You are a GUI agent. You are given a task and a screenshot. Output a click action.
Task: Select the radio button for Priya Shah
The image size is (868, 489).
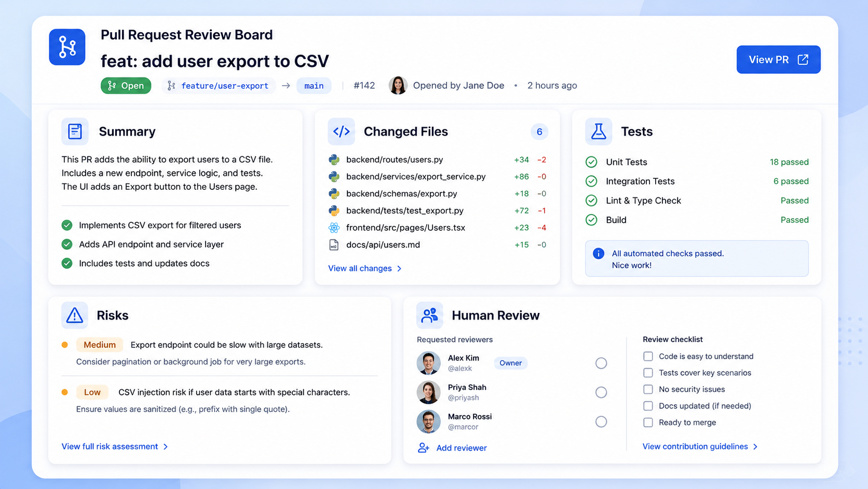(601, 392)
